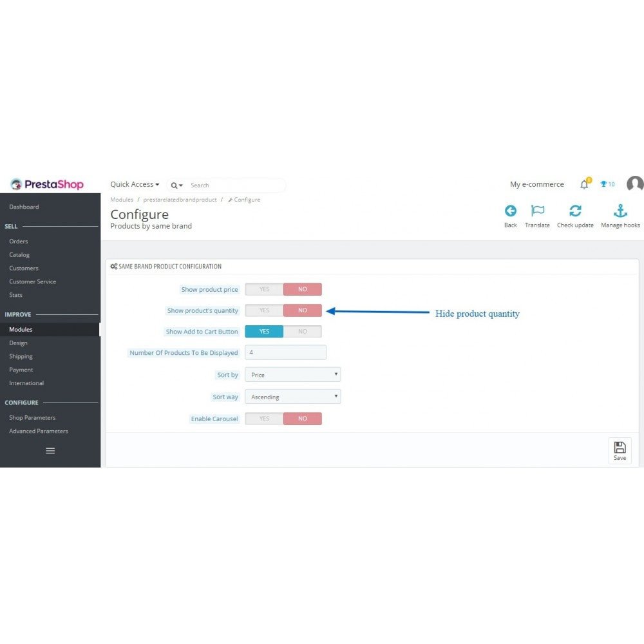Open Advanced Parameters in sidebar
Image resolution: width=644 pixels, height=644 pixels.
point(39,431)
